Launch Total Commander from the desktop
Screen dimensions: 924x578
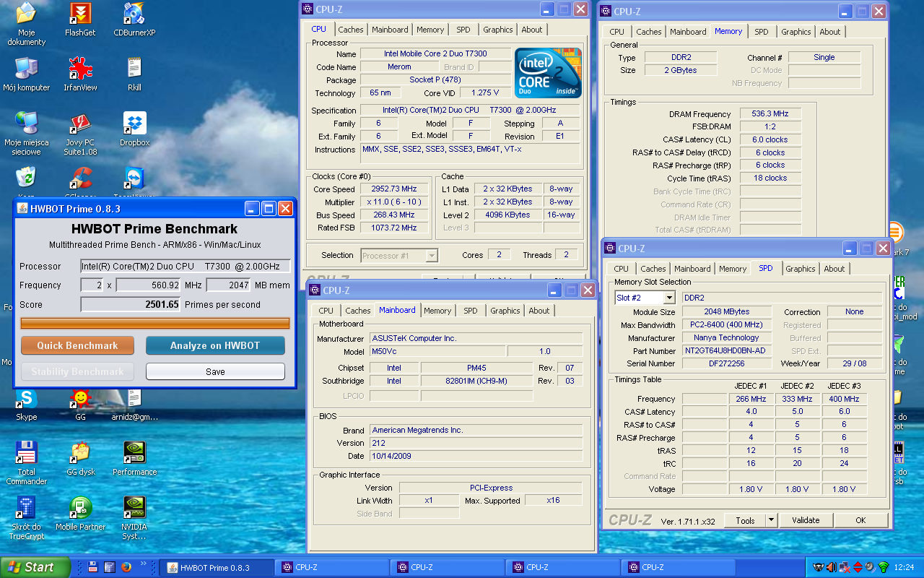[x=26, y=452]
